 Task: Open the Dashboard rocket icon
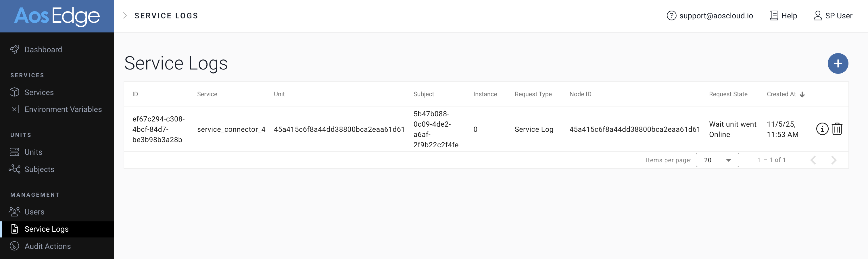pos(14,49)
